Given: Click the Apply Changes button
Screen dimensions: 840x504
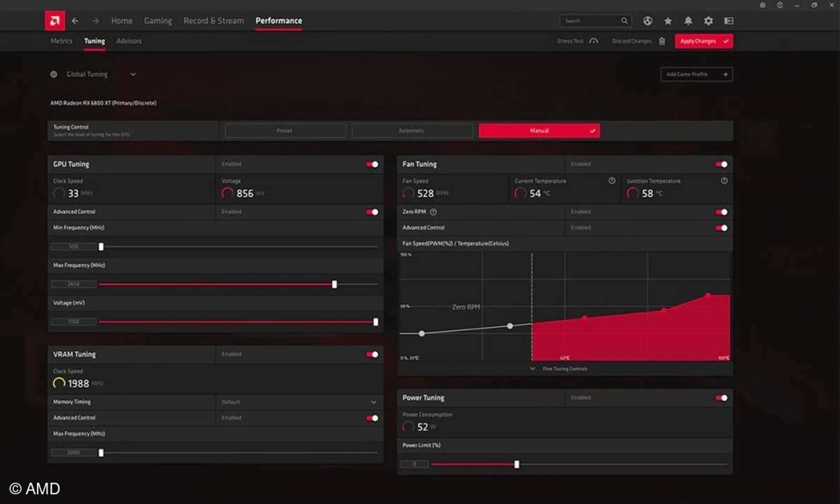Looking at the screenshot, I should tap(704, 41).
